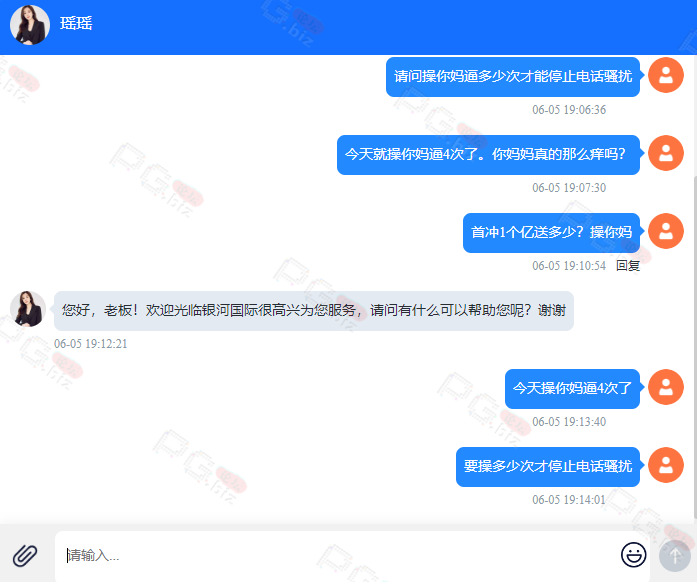This screenshot has width=697, height=582.
Task: Click the agent avatar beside the welcome message
Action: 28,309
